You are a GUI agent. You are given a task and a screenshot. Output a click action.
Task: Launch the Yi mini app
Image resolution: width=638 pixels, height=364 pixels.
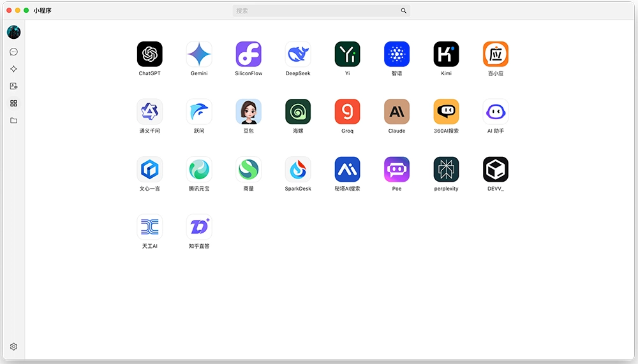(348, 54)
